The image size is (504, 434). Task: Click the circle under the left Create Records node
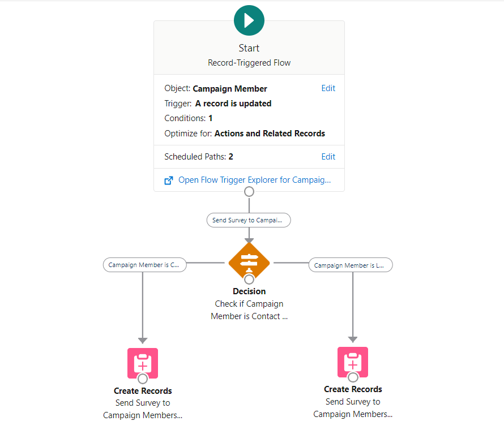click(142, 378)
